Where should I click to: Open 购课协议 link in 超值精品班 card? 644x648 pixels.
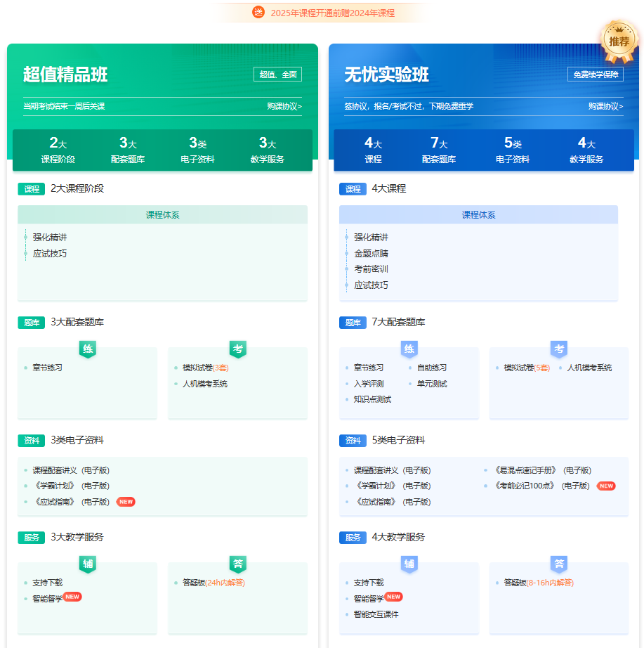click(284, 106)
